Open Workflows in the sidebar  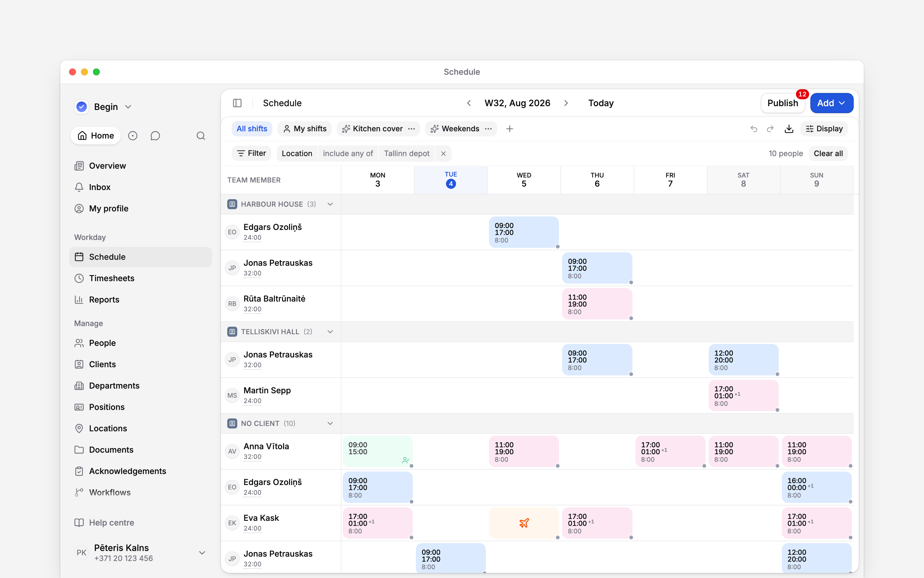[141, 492]
